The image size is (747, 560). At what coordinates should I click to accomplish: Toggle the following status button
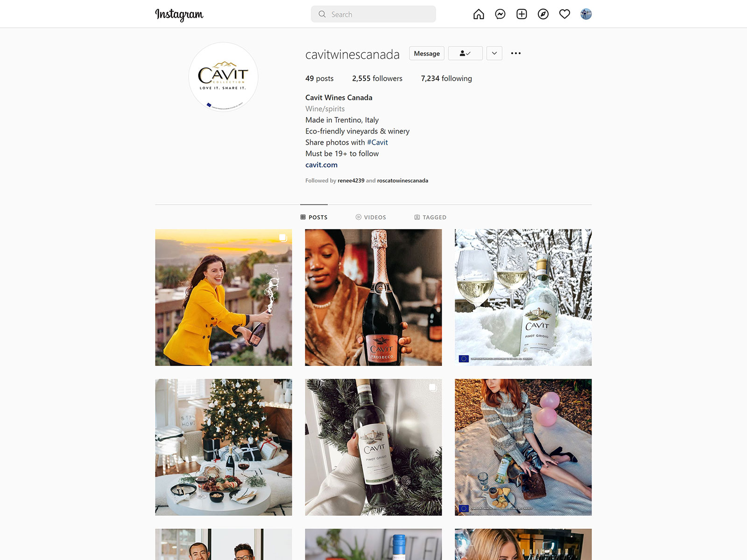coord(465,53)
